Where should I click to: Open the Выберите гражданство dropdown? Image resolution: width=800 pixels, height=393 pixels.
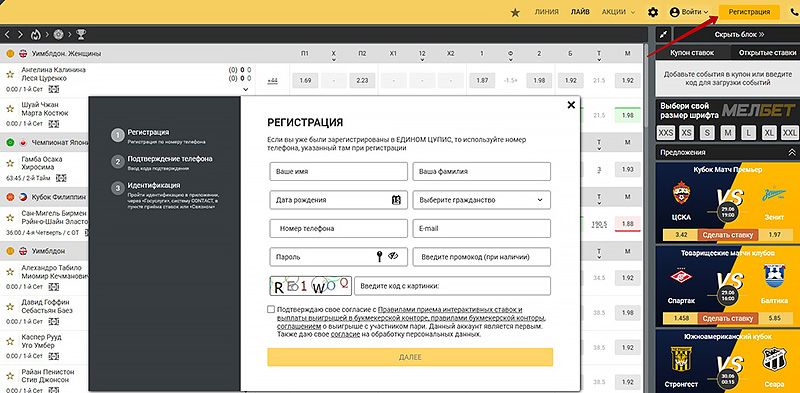click(482, 200)
